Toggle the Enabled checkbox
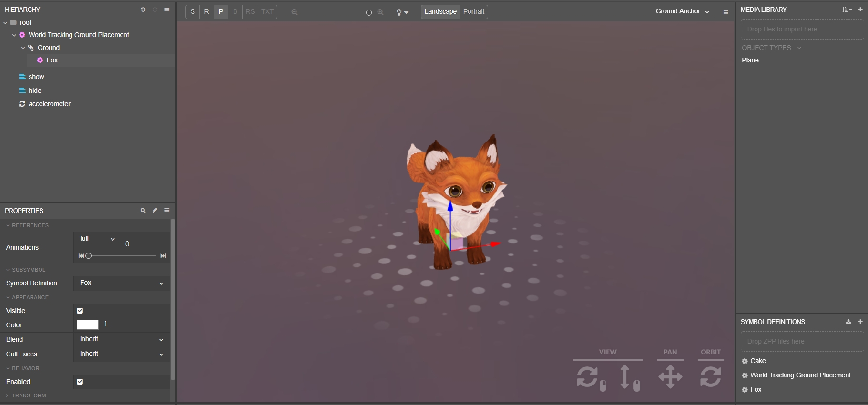Image resolution: width=868 pixels, height=405 pixels. [80, 382]
